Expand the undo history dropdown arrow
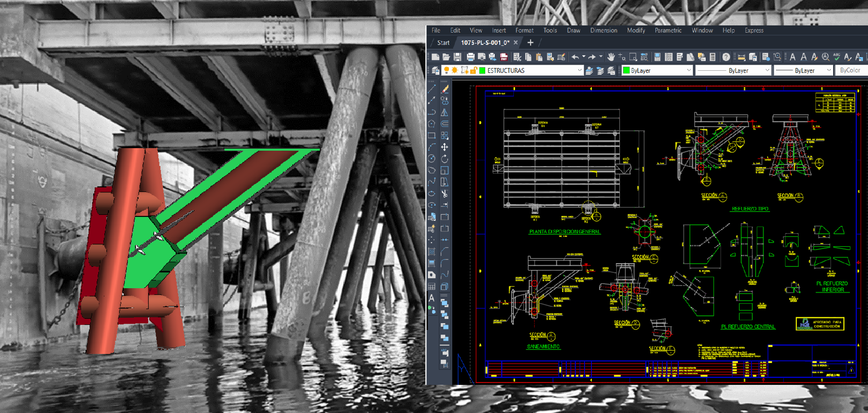Screen dimensions: 868x413 tap(584, 57)
